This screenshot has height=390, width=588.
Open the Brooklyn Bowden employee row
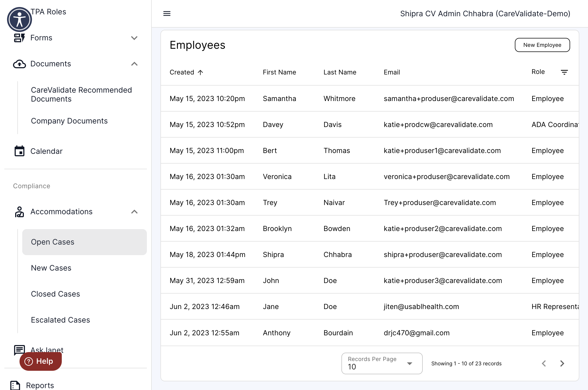370,229
